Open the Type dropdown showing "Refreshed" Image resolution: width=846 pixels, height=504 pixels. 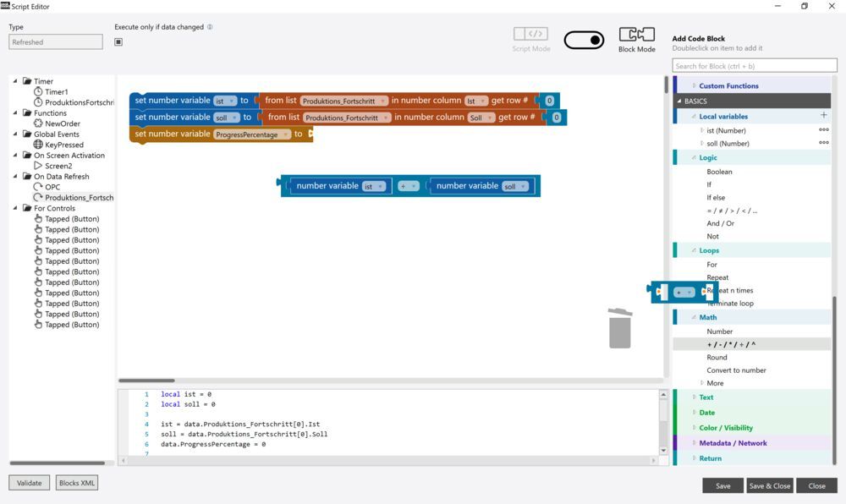55,41
